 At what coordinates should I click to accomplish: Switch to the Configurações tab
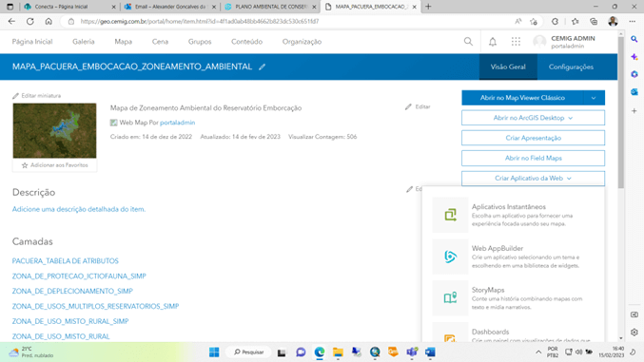[571, 67]
